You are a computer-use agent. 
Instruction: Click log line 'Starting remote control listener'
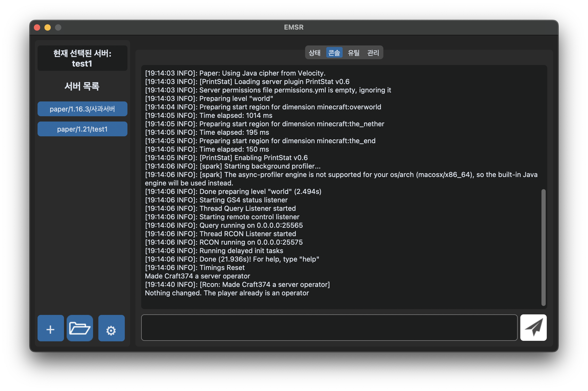click(x=222, y=217)
